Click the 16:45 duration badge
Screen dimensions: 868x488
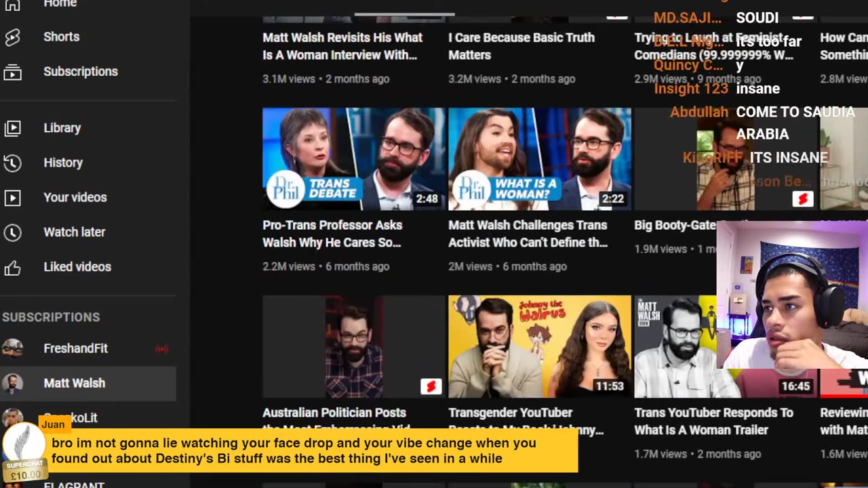click(795, 386)
